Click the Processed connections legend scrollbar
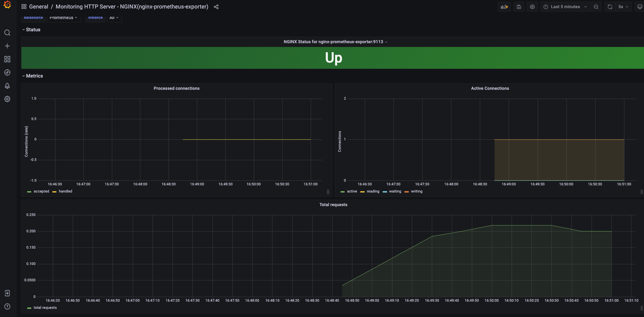 pyautogui.click(x=328, y=192)
